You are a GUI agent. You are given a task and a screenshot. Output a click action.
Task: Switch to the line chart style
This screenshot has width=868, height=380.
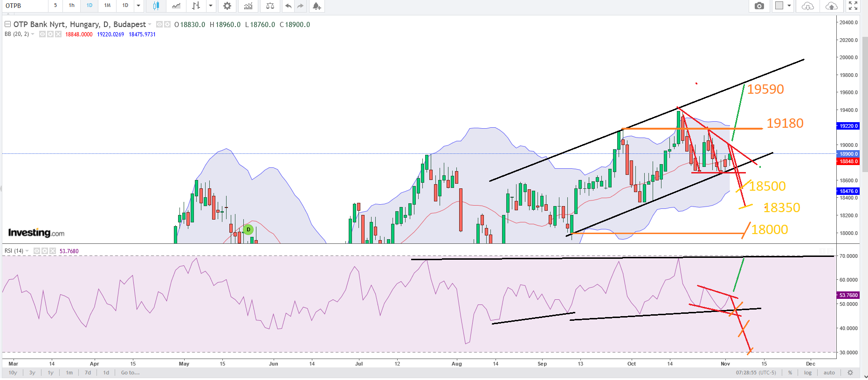(176, 6)
